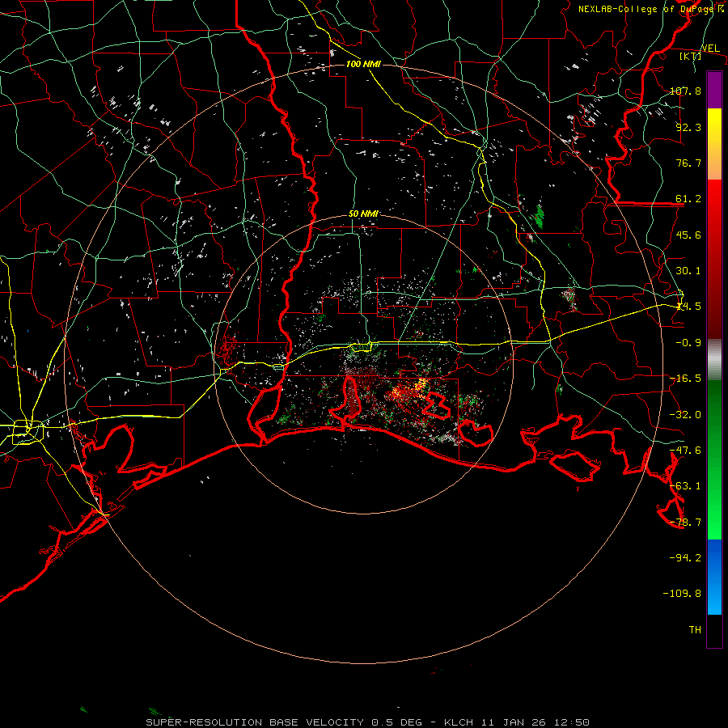Click the -0.9 scale value
This screenshot has width=728, height=728.
tap(688, 343)
